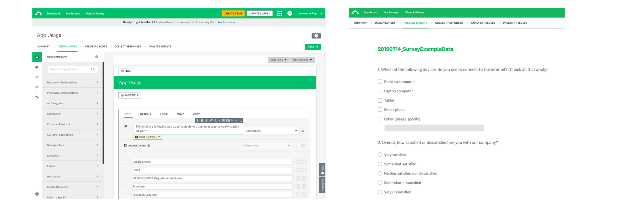
Task: Click the print icon at sidebar bottom
Action: pos(37,194)
